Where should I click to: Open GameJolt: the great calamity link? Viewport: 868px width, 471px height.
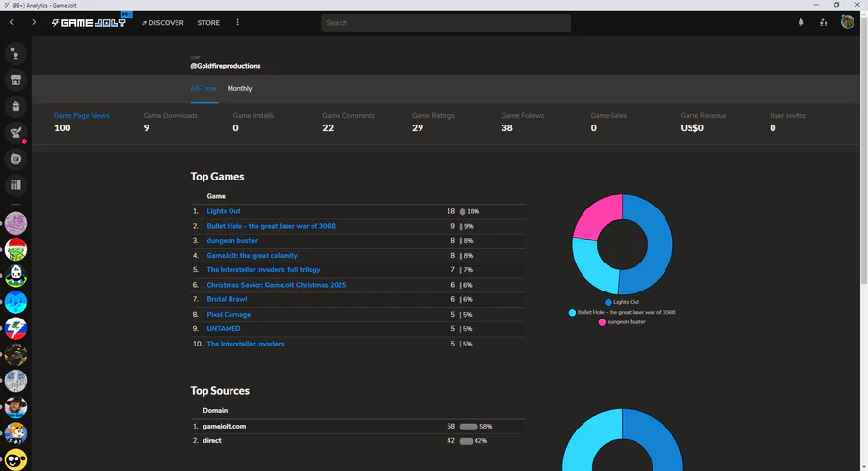[252, 255]
